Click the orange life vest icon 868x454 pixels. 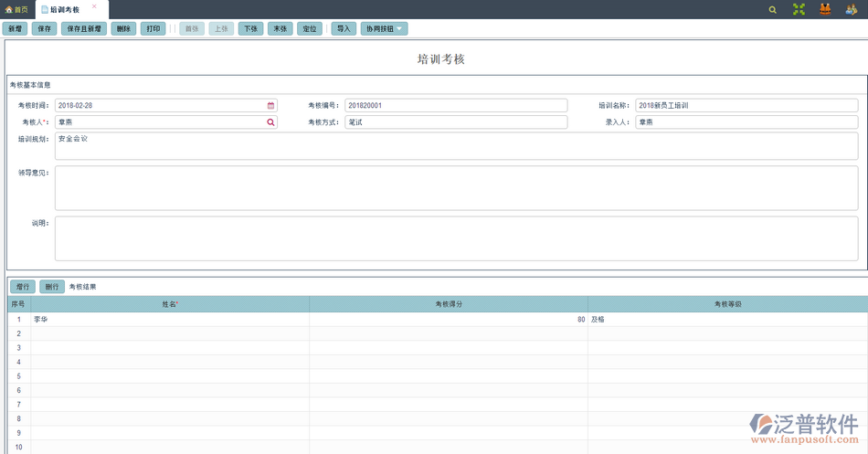point(825,9)
